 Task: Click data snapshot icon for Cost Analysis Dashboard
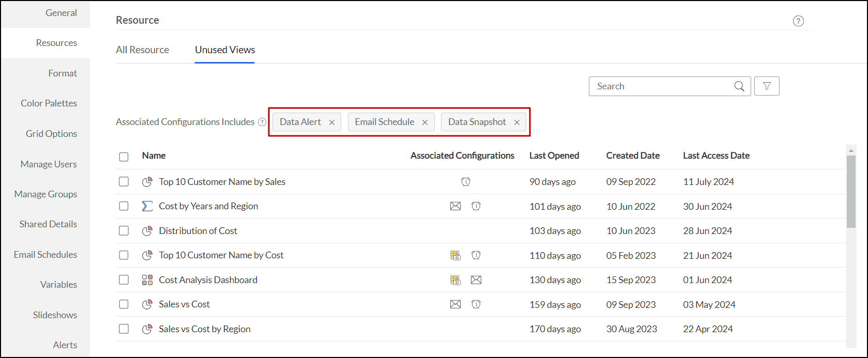tap(455, 280)
